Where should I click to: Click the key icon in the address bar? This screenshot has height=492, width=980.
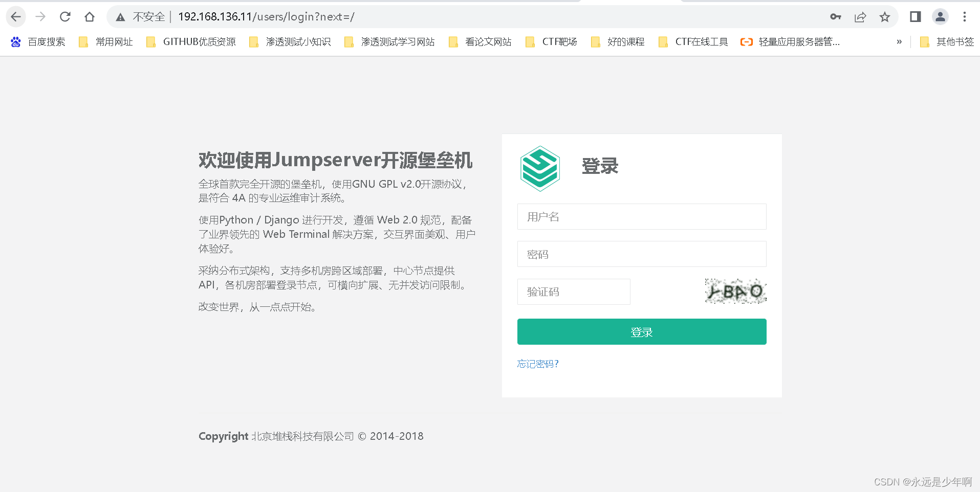coord(835,16)
